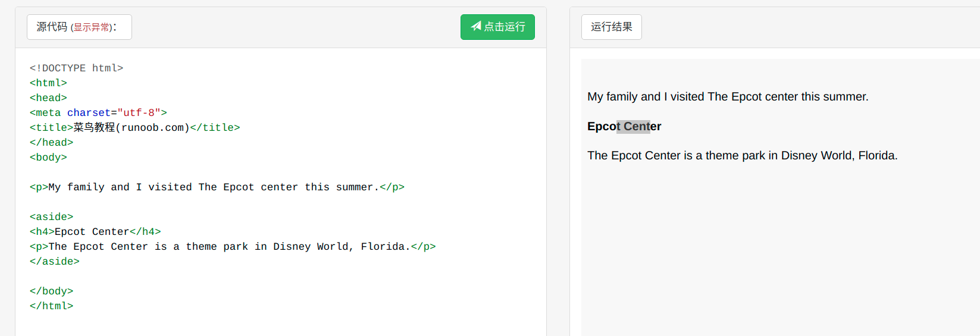Place cursor on the opening head tag
Image resolution: width=980 pixels, height=336 pixels.
(x=48, y=98)
